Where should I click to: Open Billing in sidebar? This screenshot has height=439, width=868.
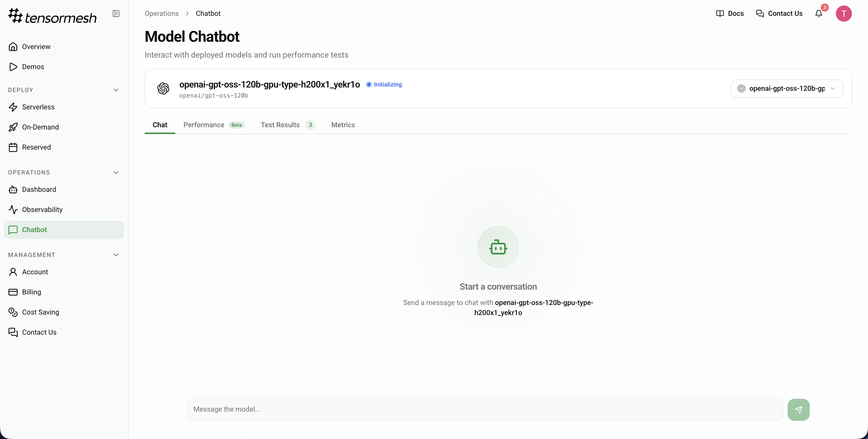pos(64,292)
